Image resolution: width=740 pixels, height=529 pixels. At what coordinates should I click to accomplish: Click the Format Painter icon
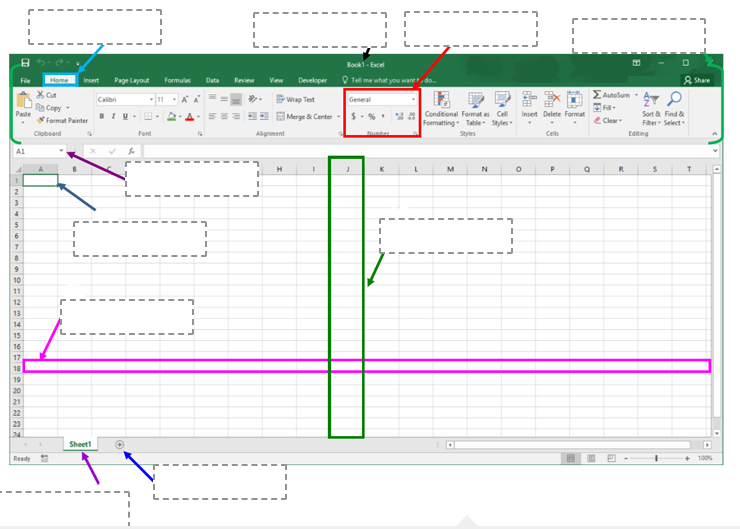tap(41, 120)
